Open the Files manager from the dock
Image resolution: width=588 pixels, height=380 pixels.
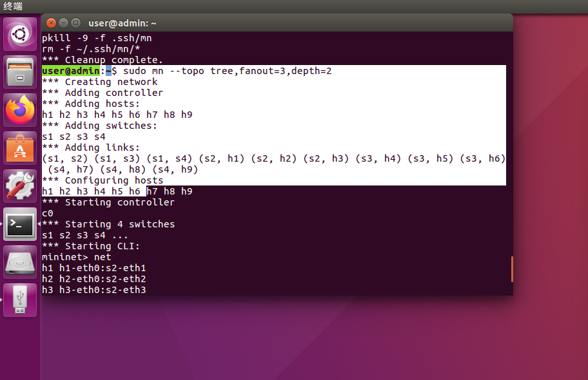pos(20,72)
